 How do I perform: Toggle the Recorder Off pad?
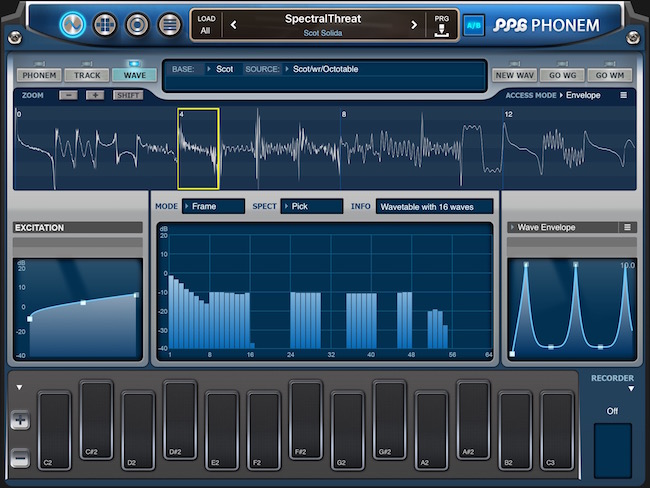(612, 449)
